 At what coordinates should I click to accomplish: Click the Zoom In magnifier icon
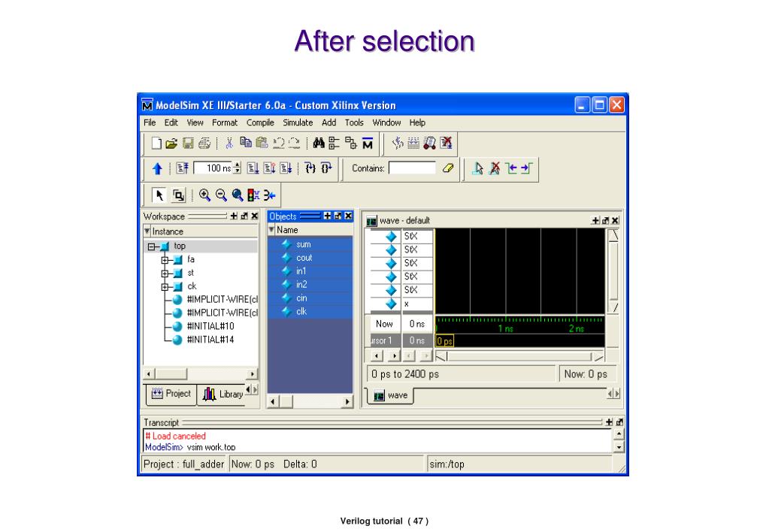204,195
